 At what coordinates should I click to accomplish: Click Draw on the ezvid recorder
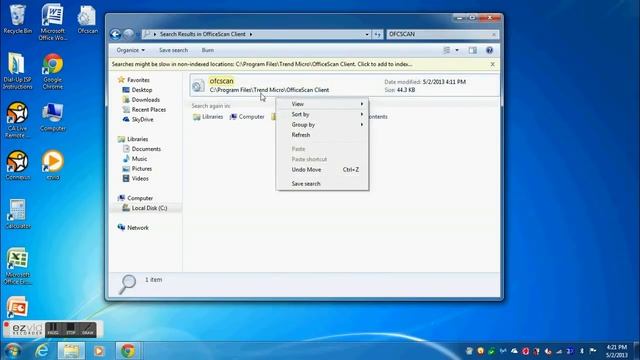(88, 329)
